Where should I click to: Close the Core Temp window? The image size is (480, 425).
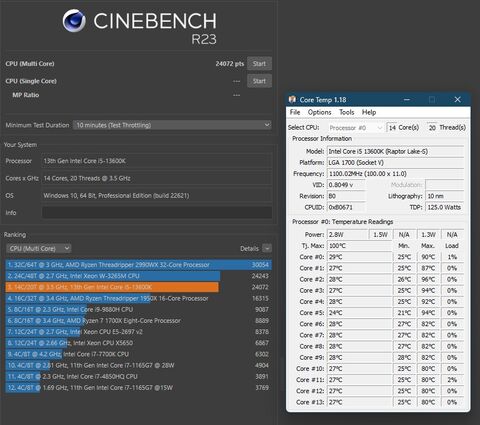tap(457, 99)
